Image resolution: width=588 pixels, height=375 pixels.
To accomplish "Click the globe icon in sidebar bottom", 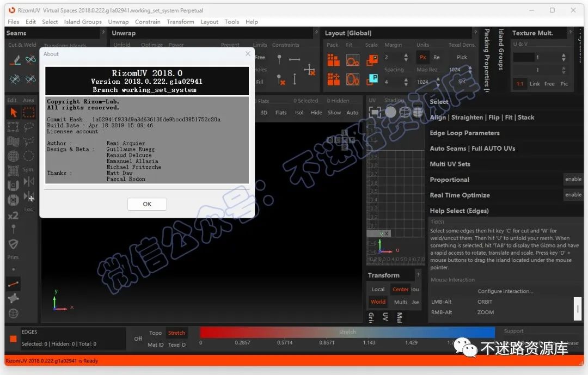I will [14, 313].
